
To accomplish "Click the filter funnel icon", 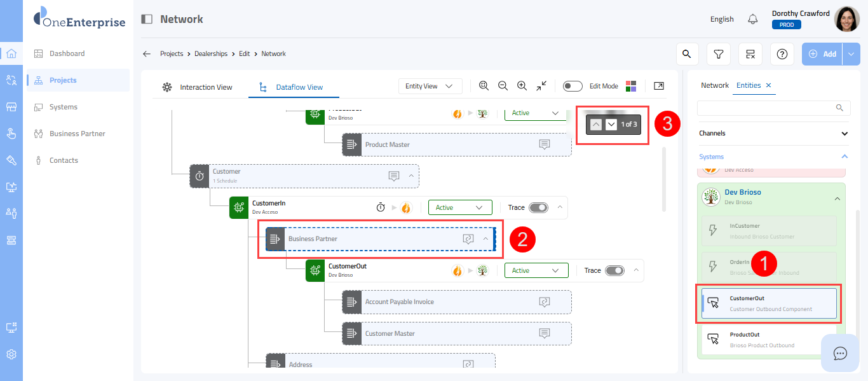I will (x=719, y=54).
